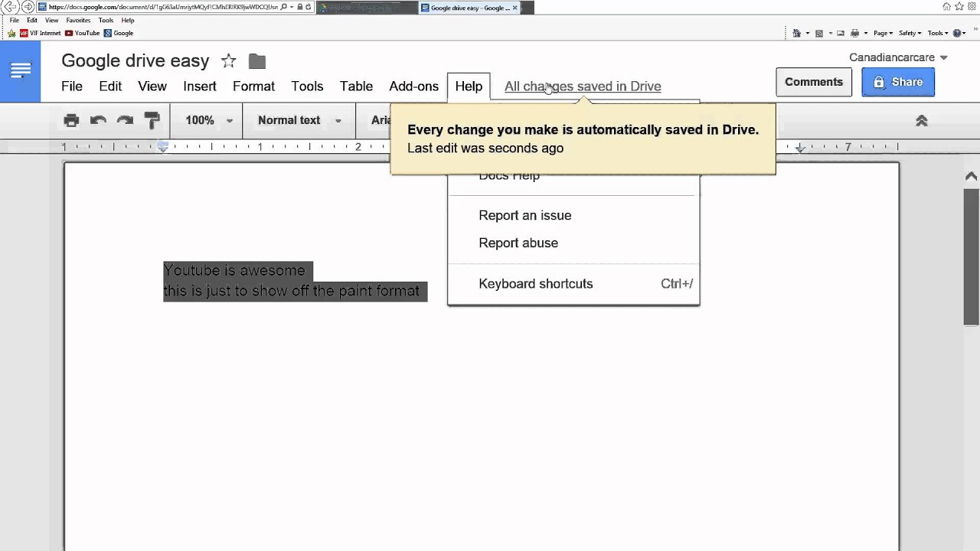Click command bar Feeds icon
Image resolution: width=980 pixels, height=551 pixels.
point(819,33)
